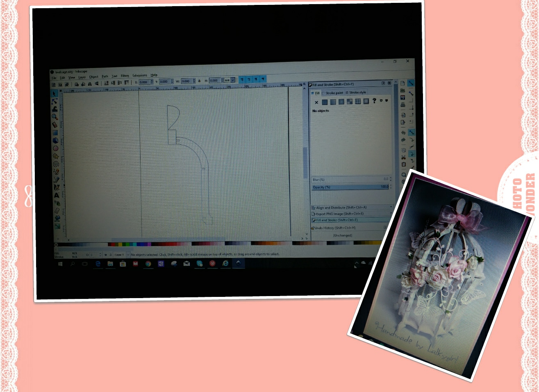Open the Layer 1 dropdown
539x392 pixels.
click(128, 255)
